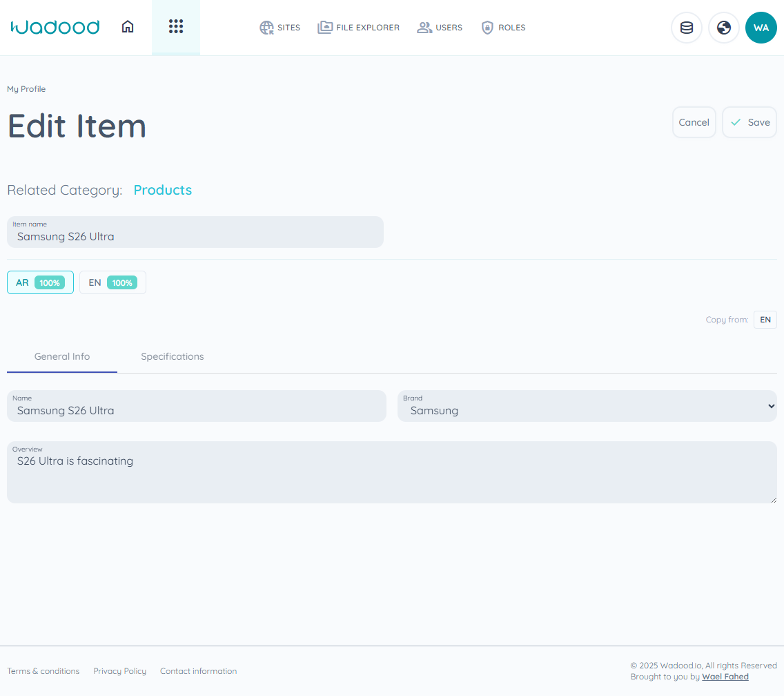Open the database icon button
This screenshot has height=696, width=784.
click(687, 28)
